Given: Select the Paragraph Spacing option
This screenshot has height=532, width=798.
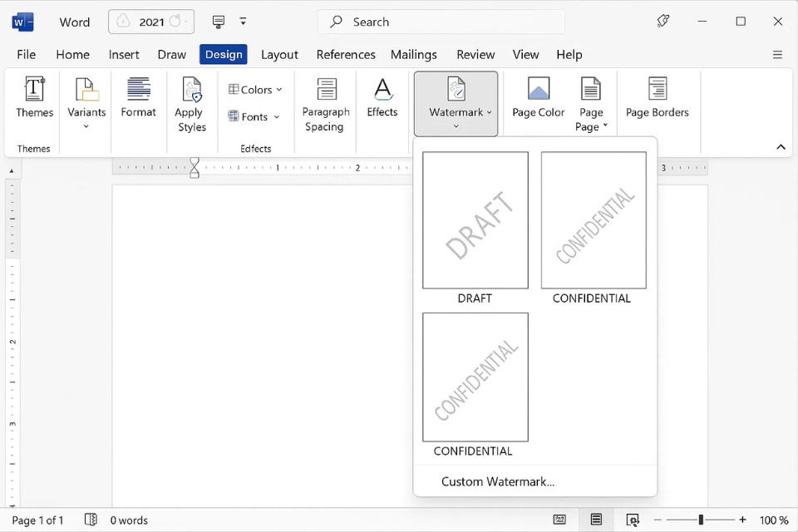Looking at the screenshot, I should pyautogui.click(x=325, y=102).
